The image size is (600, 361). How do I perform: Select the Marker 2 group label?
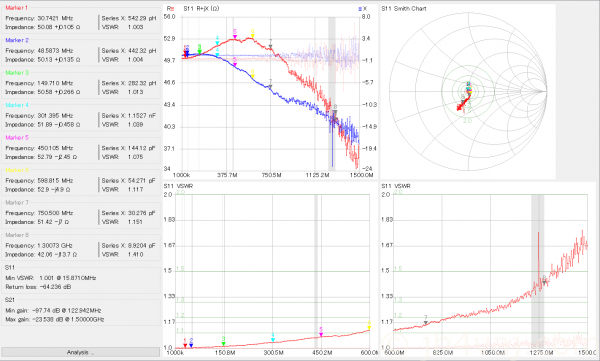pyautogui.click(x=17, y=40)
